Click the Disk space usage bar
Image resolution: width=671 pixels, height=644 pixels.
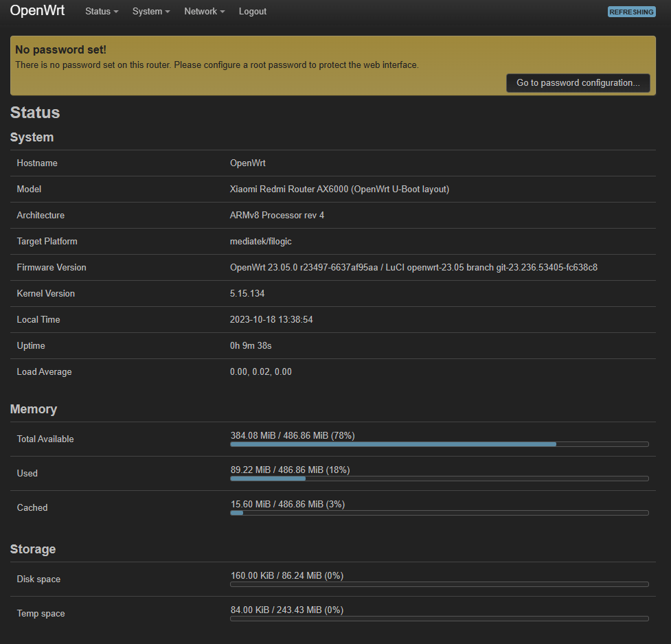[x=439, y=584]
